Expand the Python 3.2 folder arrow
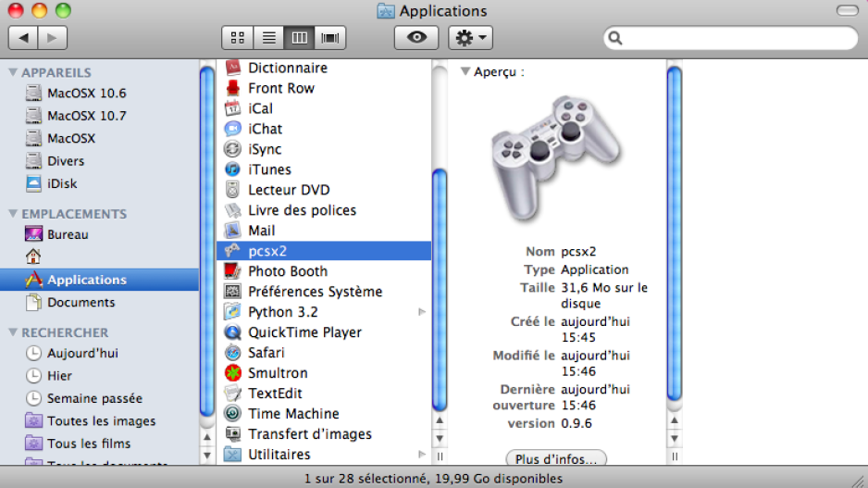The height and width of the screenshot is (488, 868). point(422,312)
